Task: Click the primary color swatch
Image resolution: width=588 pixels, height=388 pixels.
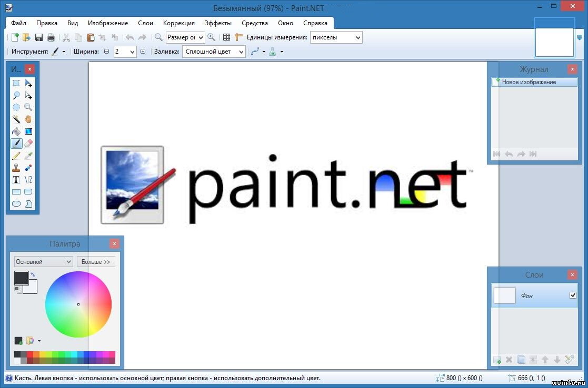Action: coord(22,278)
